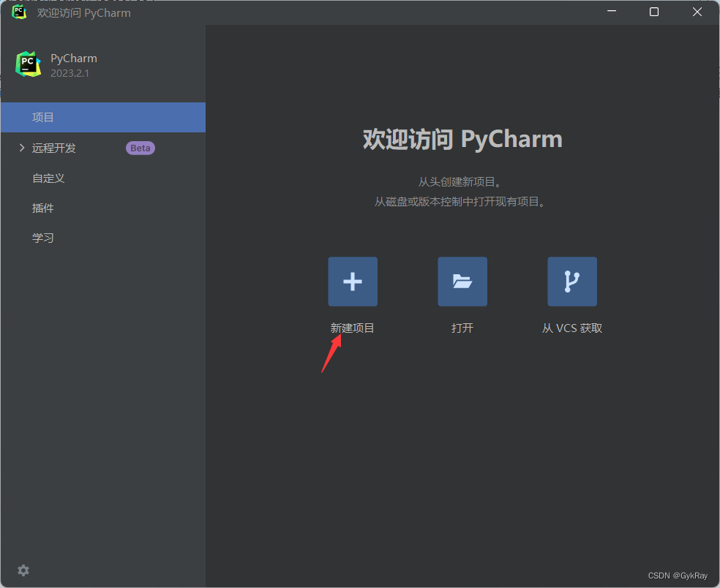Switch to the 自定义 section

click(x=48, y=178)
